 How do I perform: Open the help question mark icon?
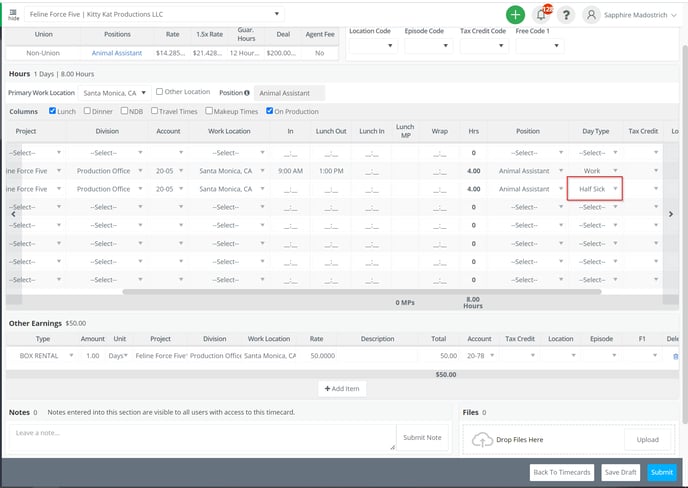(x=566, y=15)
